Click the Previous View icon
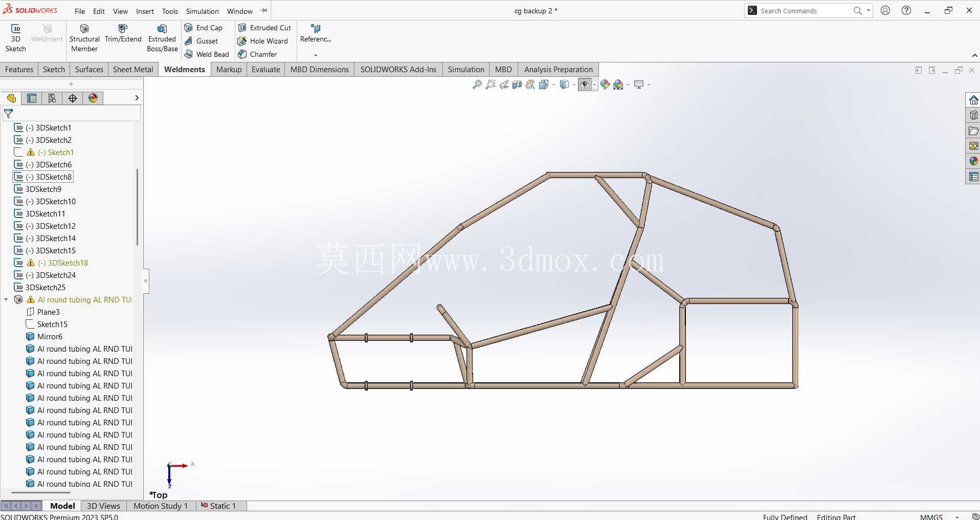The height and width of the screenshot is (520, 980). tap(504, 84)
